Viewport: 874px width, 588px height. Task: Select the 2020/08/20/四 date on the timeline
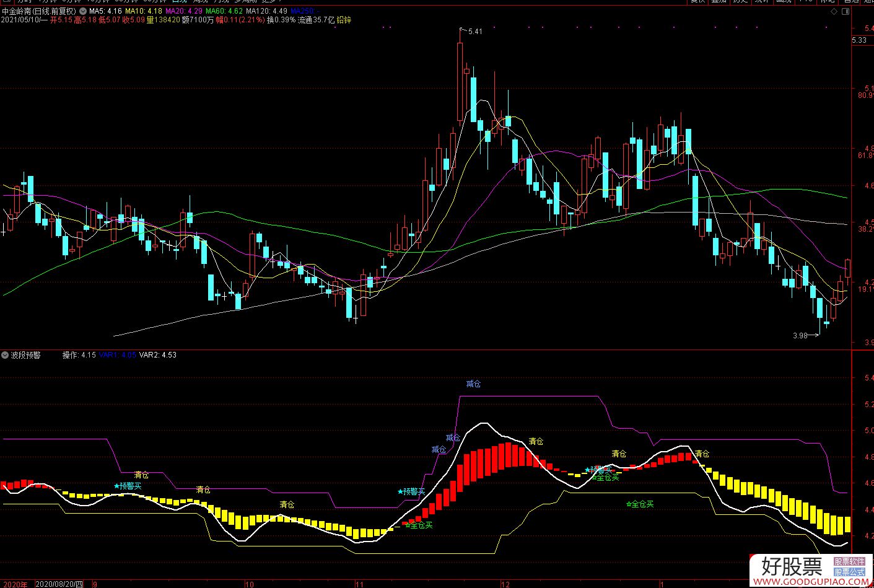coord(59,584)
